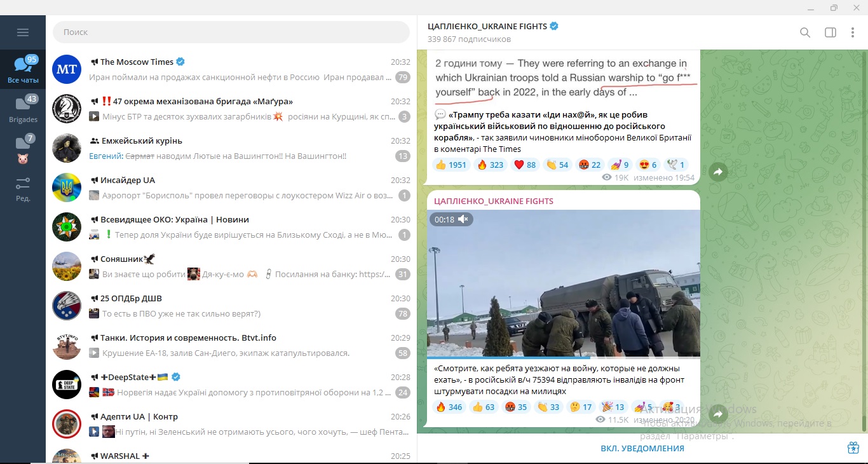The image size is (868, 464).
Task: Share the video post via arrow
Action: 718,414
